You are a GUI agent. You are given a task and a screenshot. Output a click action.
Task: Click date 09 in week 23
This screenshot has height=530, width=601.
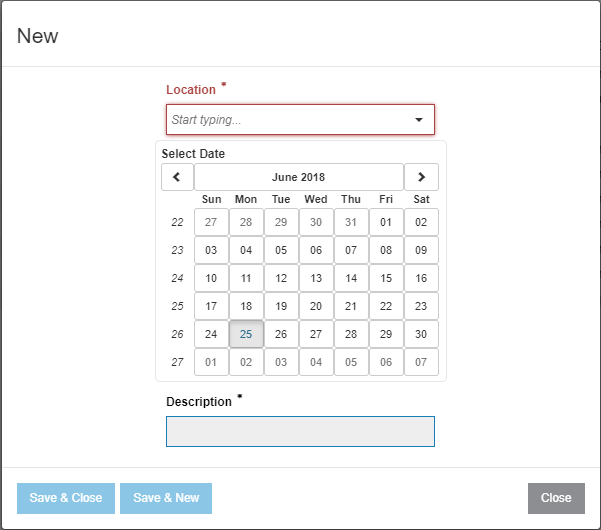(x=421, y=250)
